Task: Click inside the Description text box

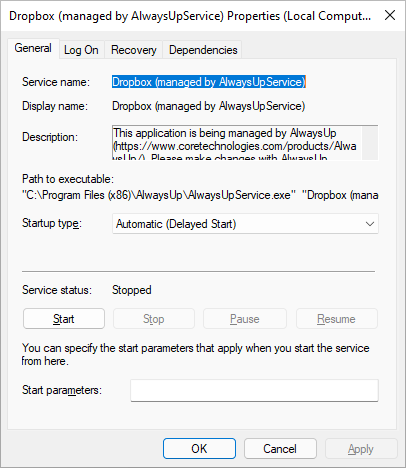Action: click(237, 143)
